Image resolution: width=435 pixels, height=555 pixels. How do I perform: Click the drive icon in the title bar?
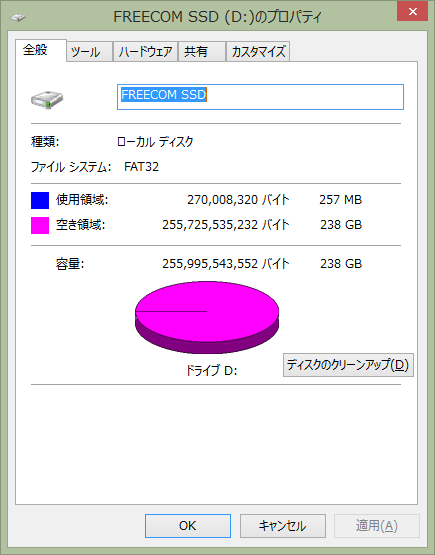click(x=18, y=17)
